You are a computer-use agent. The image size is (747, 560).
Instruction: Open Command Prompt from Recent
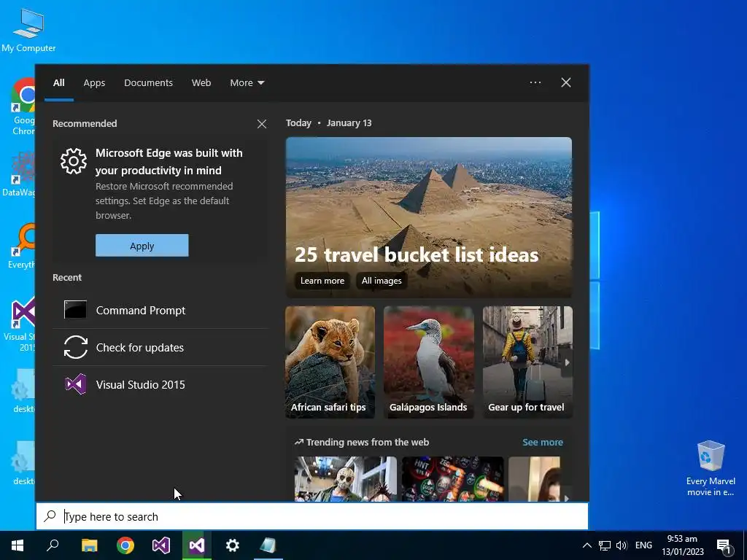(160, 311)
